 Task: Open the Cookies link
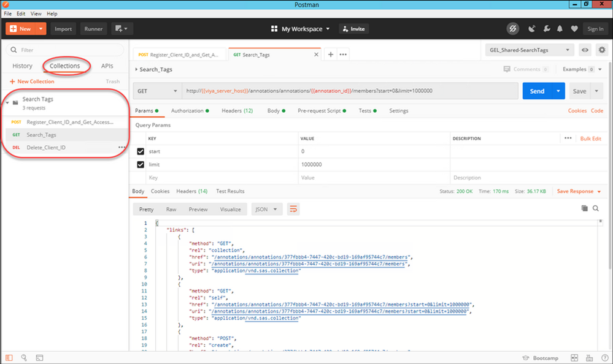(577, 111)
